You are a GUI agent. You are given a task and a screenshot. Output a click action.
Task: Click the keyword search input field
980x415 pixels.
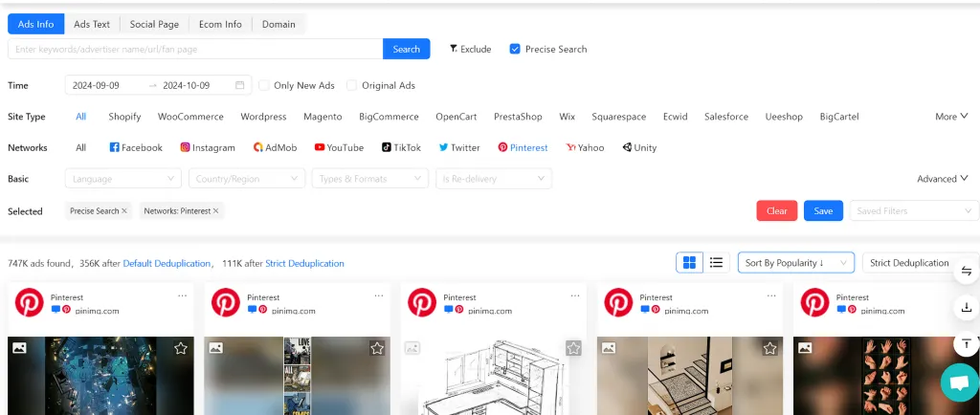tap(196, 49)
